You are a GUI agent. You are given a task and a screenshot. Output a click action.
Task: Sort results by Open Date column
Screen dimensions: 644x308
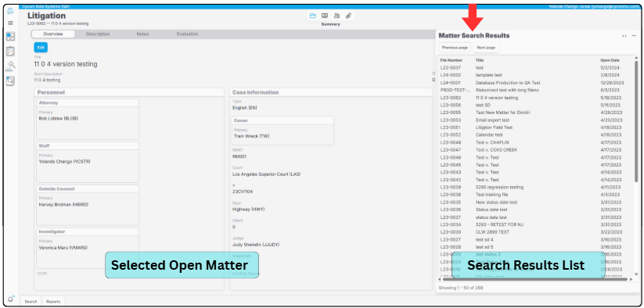coord(610,60)
